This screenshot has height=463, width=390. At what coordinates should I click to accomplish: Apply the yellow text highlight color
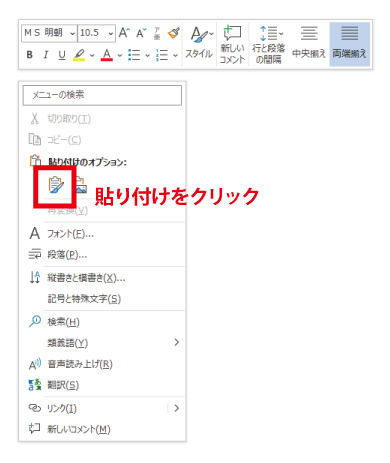pos(79,55)
